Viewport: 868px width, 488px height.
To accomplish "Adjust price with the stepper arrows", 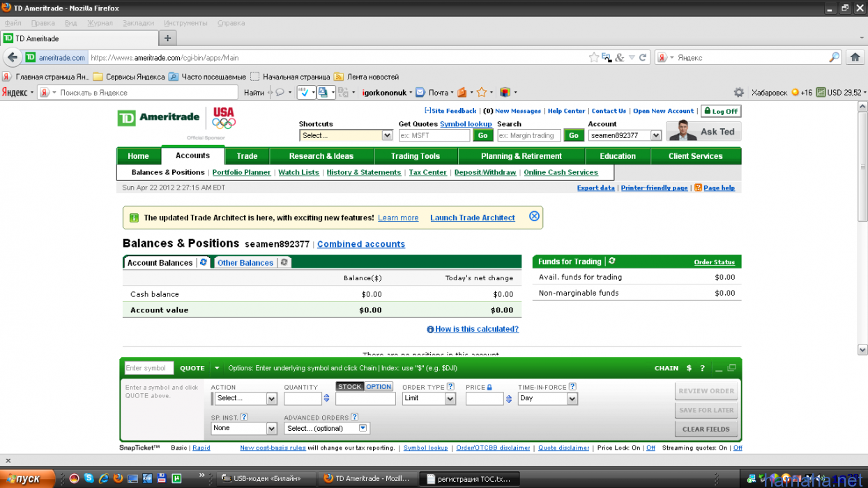I will [x=509, y=399].
